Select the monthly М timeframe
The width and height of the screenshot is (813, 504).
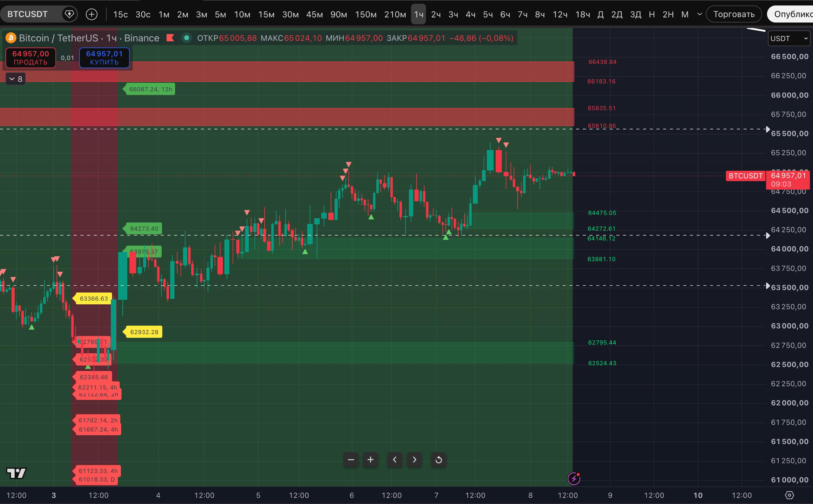tap(685, 14)
